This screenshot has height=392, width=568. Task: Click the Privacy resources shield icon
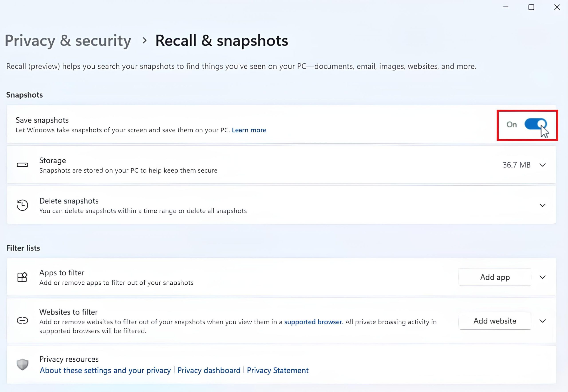[22, 364]
